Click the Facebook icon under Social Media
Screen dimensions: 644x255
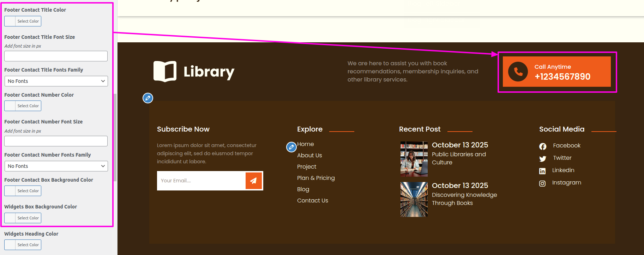(x=543, y=146)
